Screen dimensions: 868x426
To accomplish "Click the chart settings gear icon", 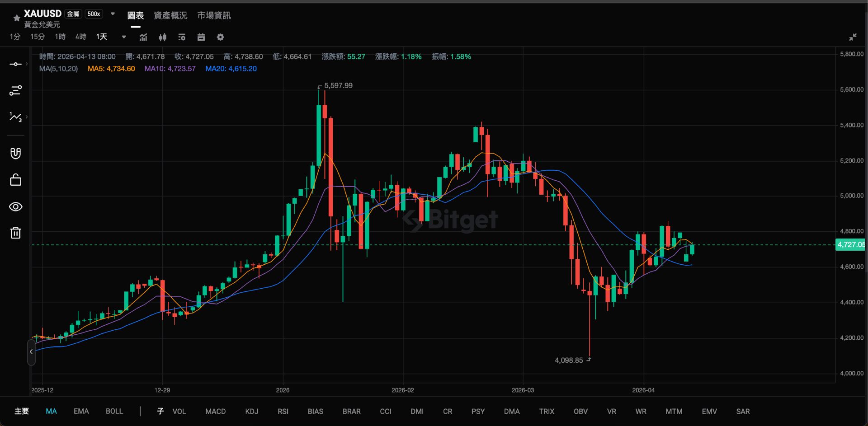I will pos(220,37).
